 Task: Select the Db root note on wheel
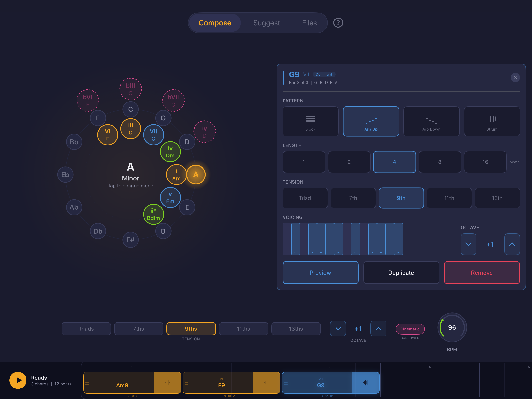(x=98, y=231)
